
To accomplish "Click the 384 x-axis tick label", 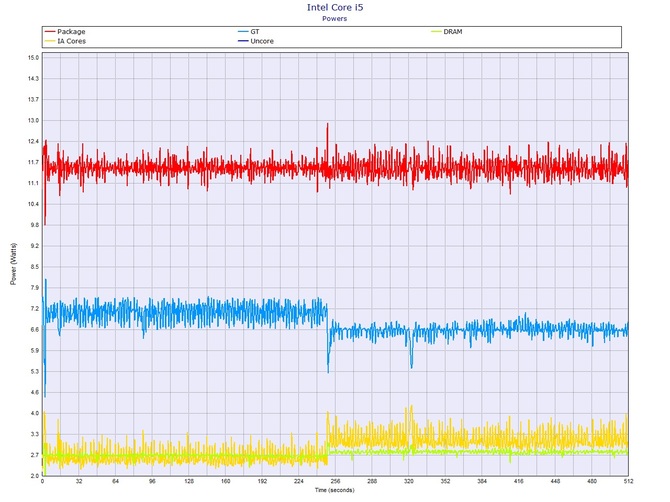I will click(482, 481).
